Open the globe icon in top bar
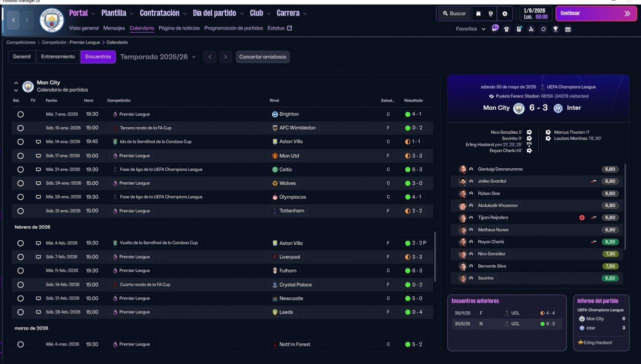 tap(491, 14)
